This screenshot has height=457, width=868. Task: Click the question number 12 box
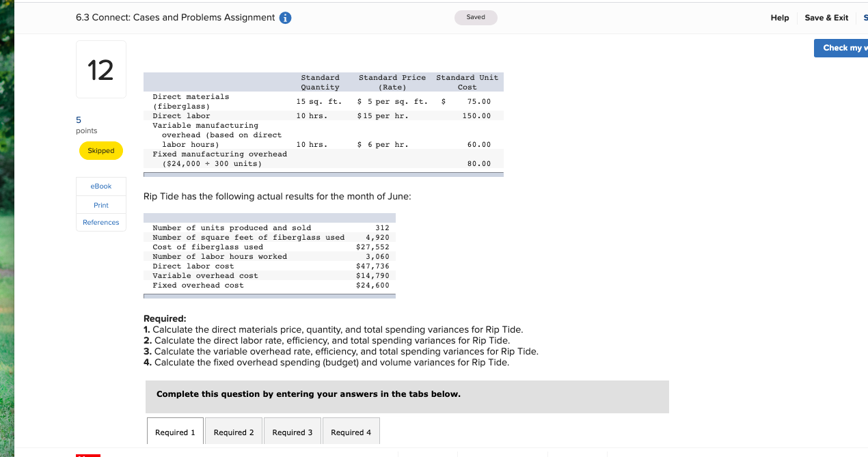tap(100, 68)
